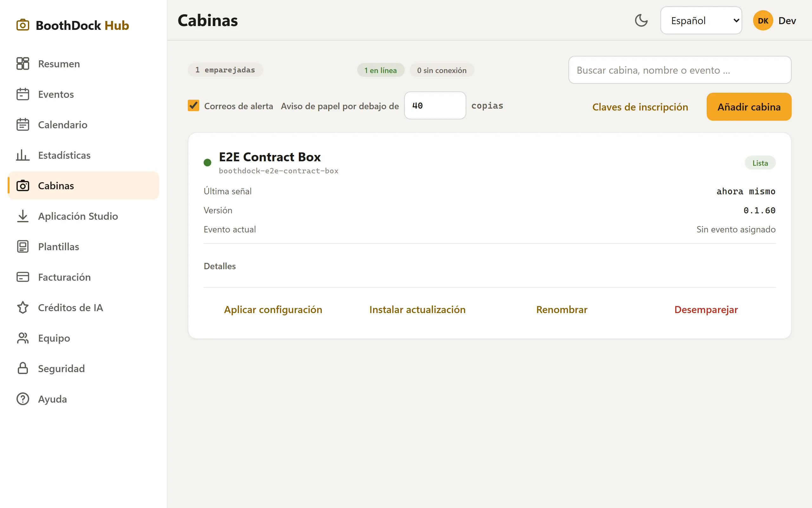Click the boothdock-e2e-contract-box identifier

[x=278, y=171]
